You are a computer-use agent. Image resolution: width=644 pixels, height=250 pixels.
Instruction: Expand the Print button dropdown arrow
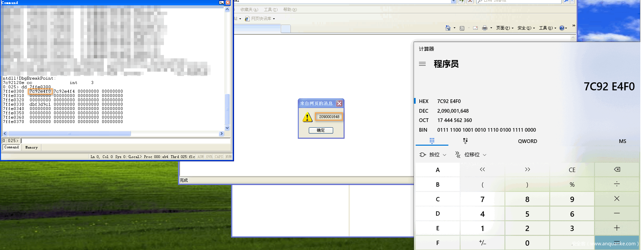[491, 28]
